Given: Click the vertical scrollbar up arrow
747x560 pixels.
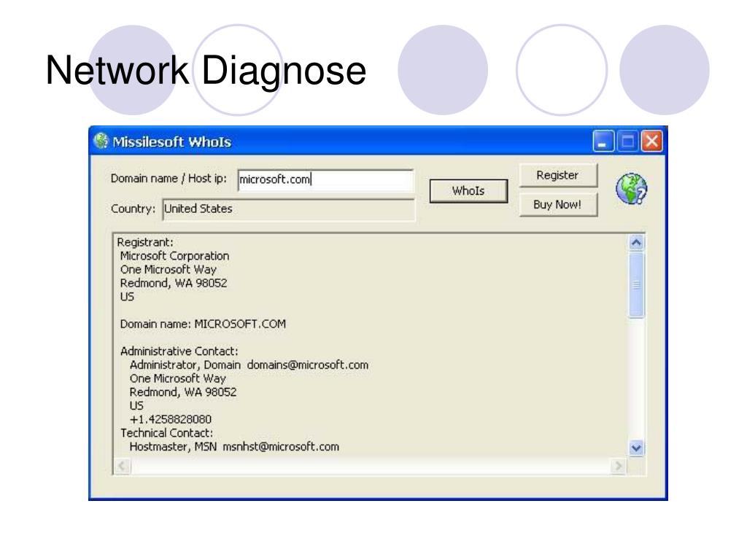Looking at the screenshot, I should (636, 243).
